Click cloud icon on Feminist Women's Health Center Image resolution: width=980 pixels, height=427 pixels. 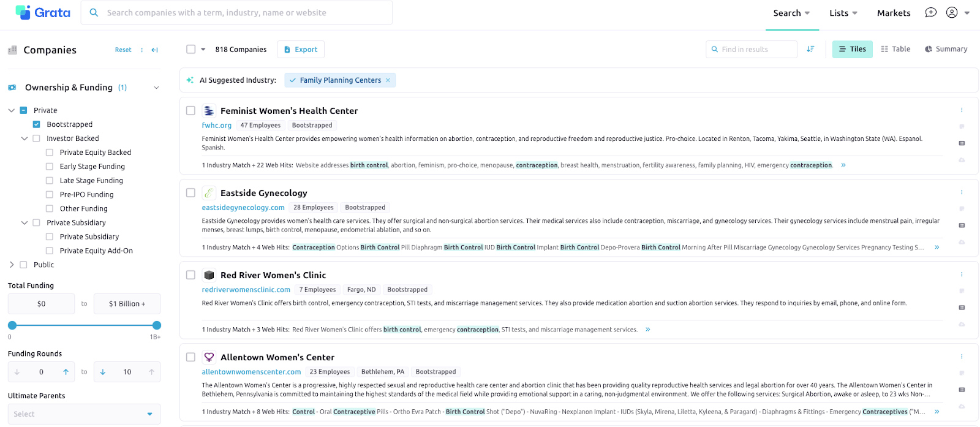pyautogui.click(x=962, y=160)
